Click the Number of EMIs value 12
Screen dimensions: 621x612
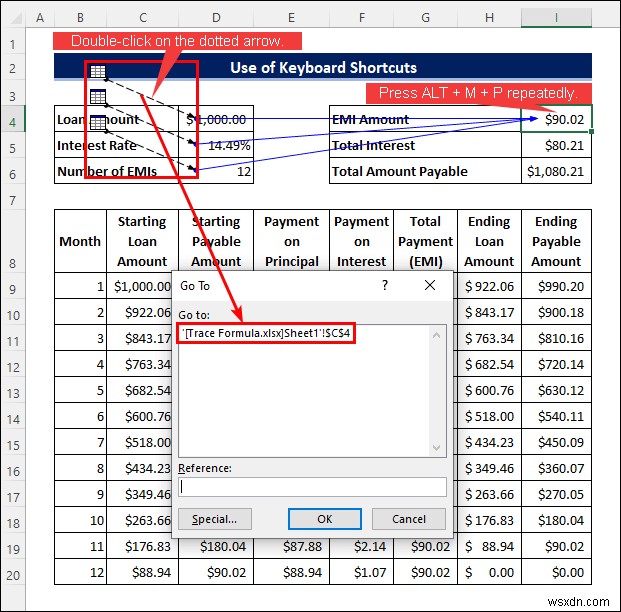click(216, 171)
